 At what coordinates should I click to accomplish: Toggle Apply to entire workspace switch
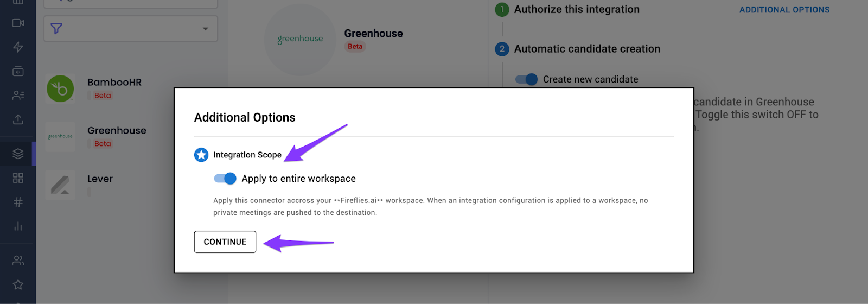click(225, 179)
